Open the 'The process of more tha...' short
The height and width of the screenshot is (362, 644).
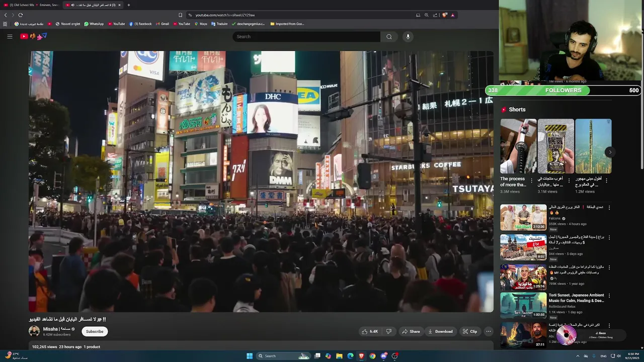[x=518, y=146]
